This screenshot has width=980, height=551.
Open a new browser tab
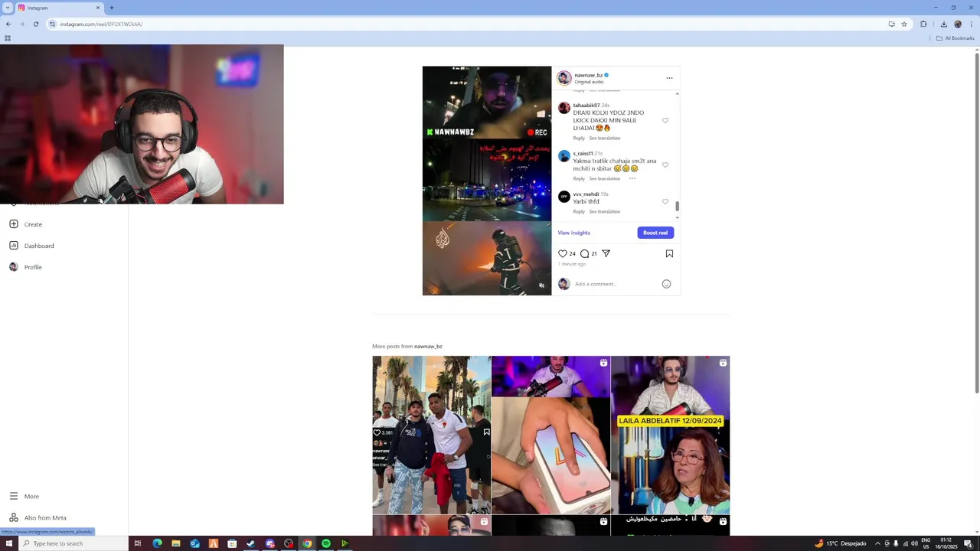[x=111, y=8]
